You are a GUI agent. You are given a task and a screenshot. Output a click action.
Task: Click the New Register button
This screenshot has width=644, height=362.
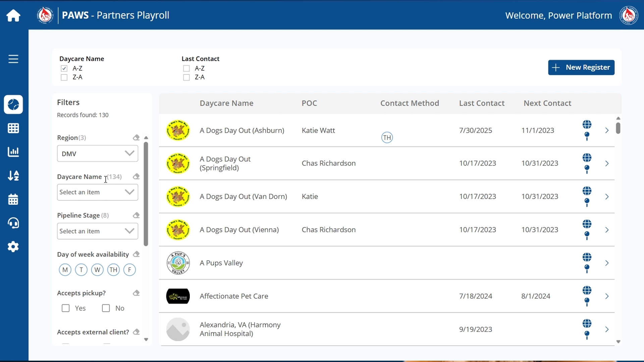pos(581,68)
